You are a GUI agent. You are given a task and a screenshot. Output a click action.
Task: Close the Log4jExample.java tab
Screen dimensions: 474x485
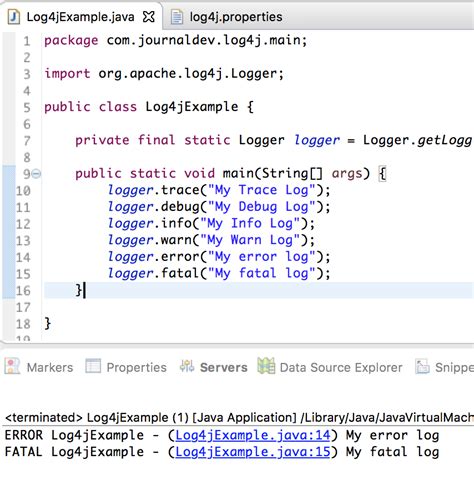coord(149,17)
